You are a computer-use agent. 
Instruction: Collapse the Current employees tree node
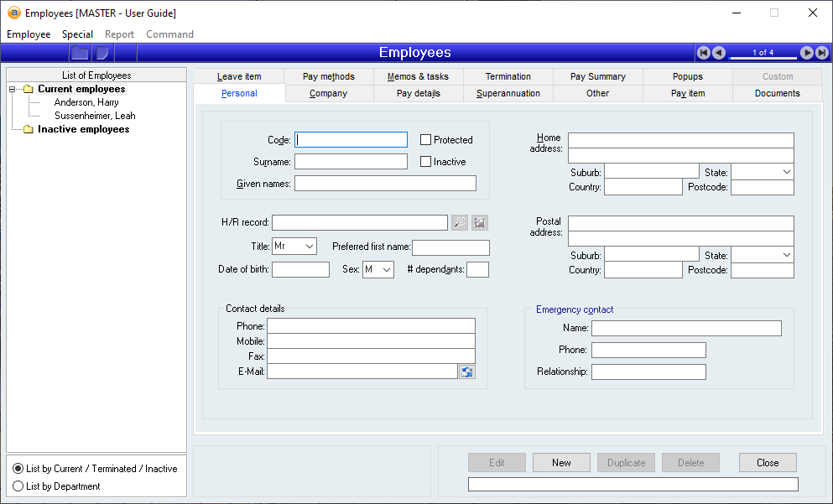13,89
